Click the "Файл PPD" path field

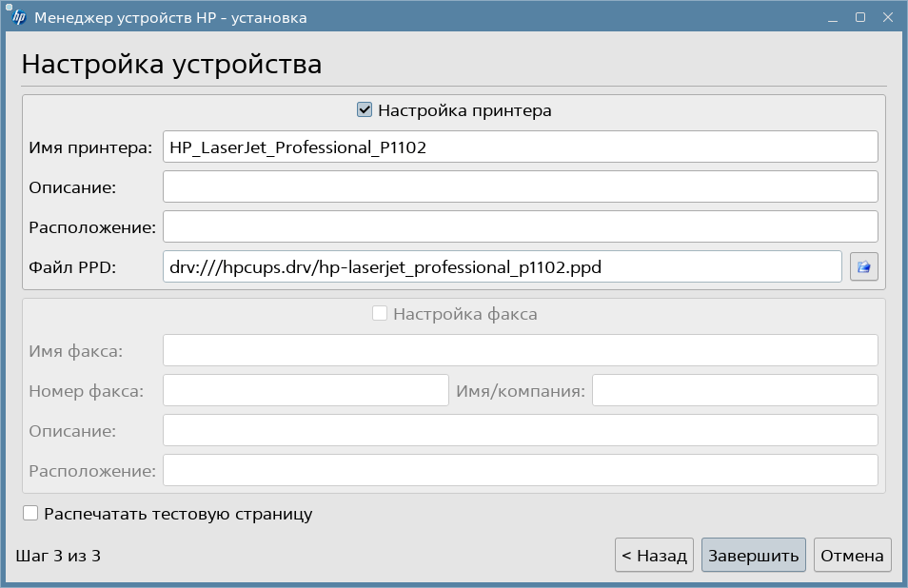(502, 267)
